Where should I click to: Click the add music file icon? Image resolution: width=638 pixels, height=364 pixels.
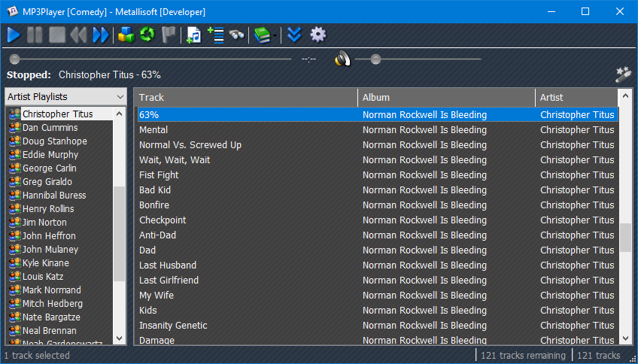click(194, 35)
